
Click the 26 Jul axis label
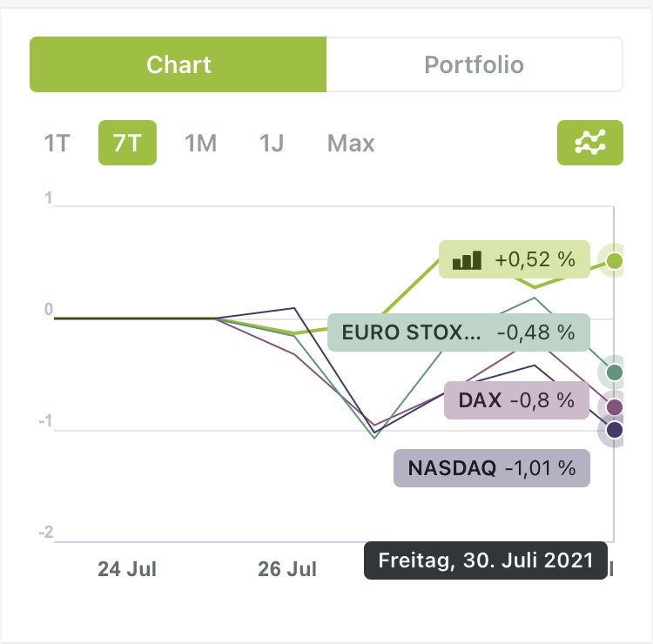(x=287, y=569)
